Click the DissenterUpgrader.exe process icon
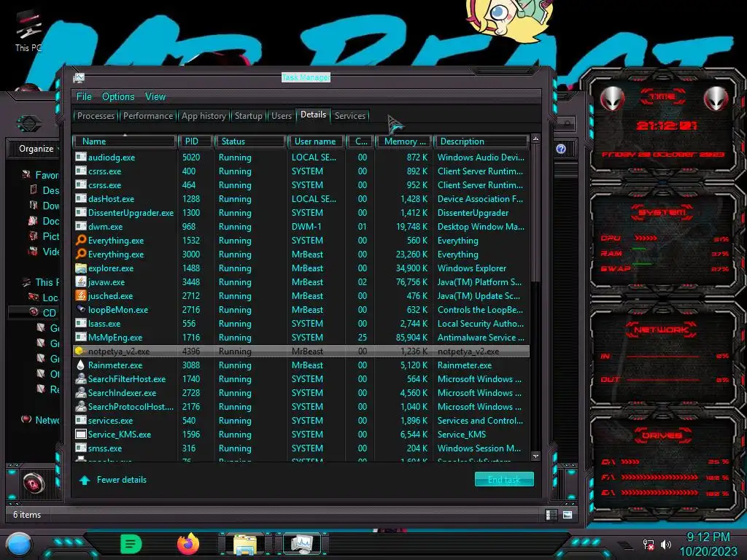 (x=81, y=212)
